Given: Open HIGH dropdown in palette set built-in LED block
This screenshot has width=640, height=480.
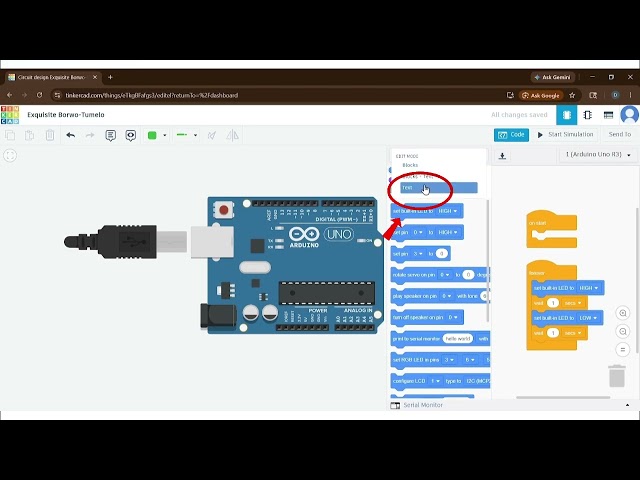Looking at the screenshot, I should click(448, 211).
